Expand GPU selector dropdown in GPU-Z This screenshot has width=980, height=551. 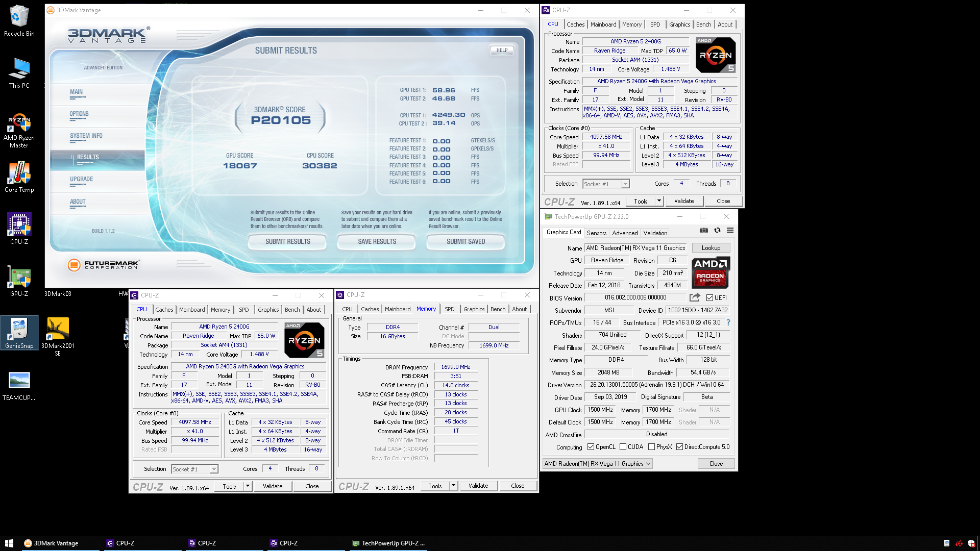point(648,464)
